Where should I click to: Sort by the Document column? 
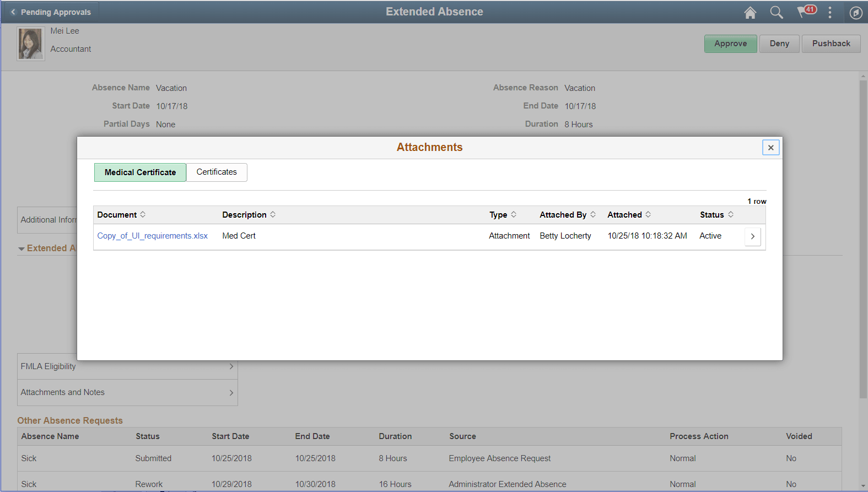point(121,215)
